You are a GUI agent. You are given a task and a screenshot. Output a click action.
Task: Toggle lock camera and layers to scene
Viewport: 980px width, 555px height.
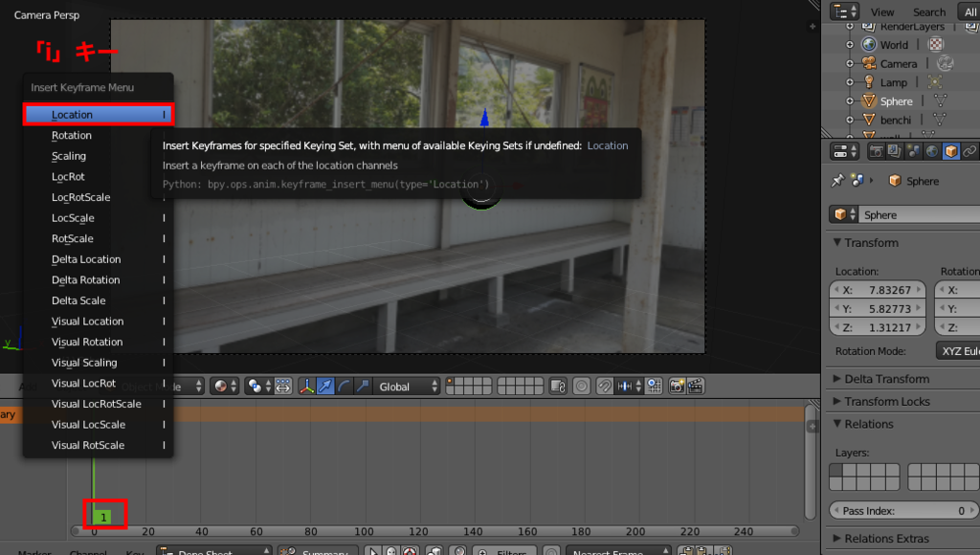click(558, 387)
